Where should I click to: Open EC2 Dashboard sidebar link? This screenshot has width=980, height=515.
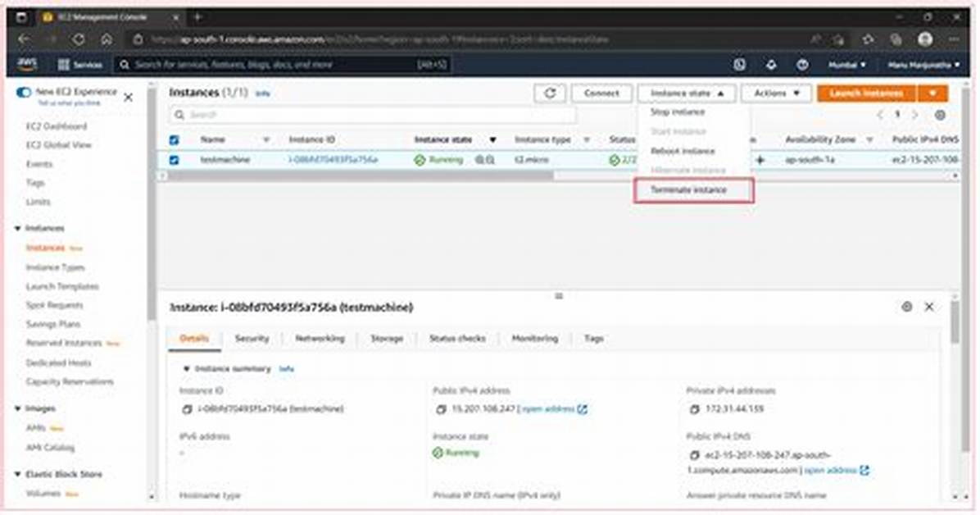(57, 126)
